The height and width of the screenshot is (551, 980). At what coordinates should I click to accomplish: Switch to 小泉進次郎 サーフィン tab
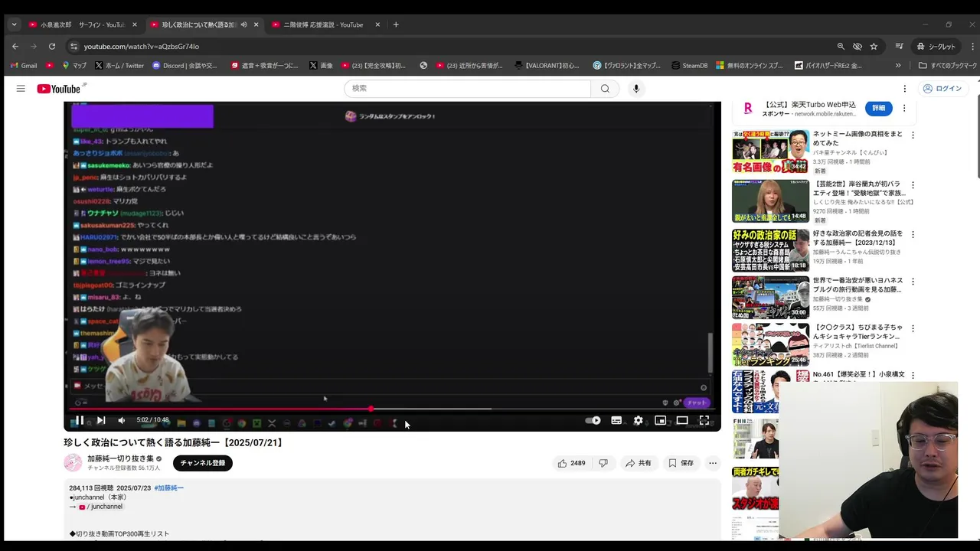[x=81, y=24]
